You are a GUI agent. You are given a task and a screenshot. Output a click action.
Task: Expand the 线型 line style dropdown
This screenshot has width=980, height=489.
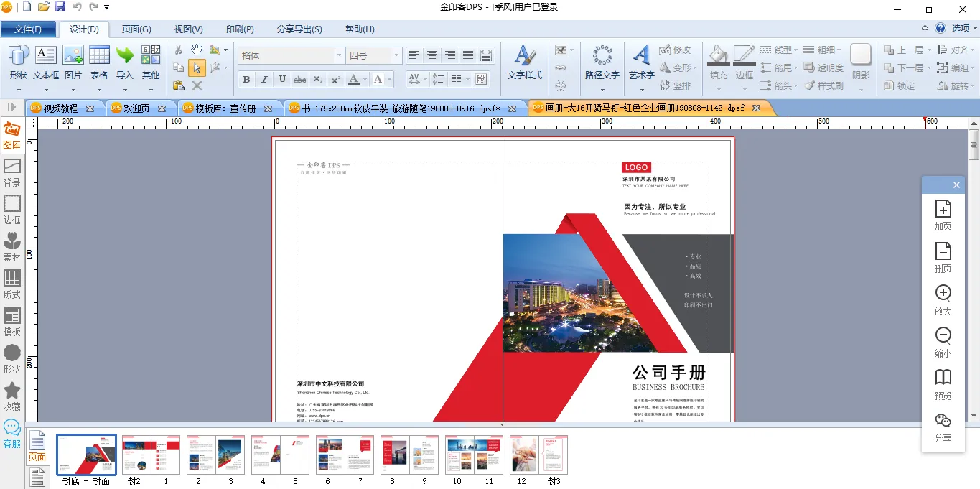pyautogui.click(x=778, y=50)
